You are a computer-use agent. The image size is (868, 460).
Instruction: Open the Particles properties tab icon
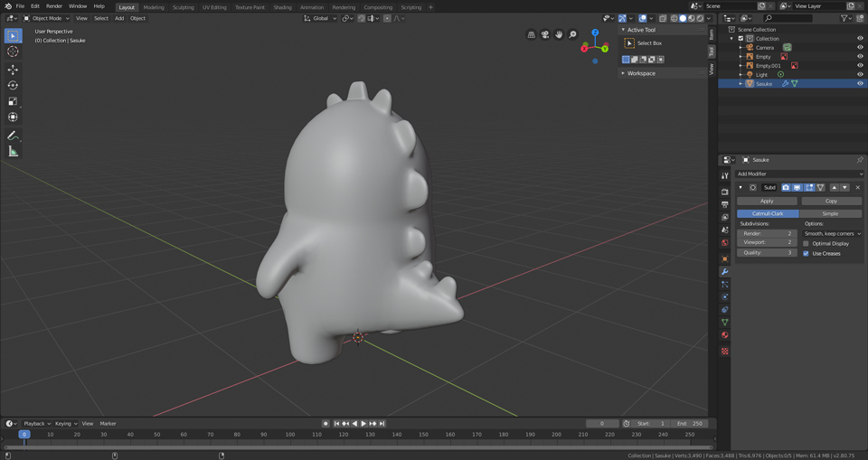pyautogui.click(x=724, y=284)
